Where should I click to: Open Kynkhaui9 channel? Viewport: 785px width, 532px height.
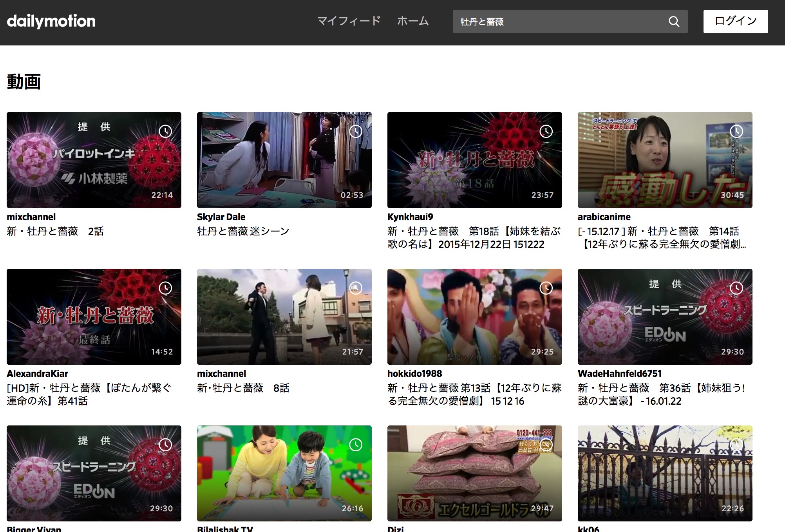pos(410,217)
